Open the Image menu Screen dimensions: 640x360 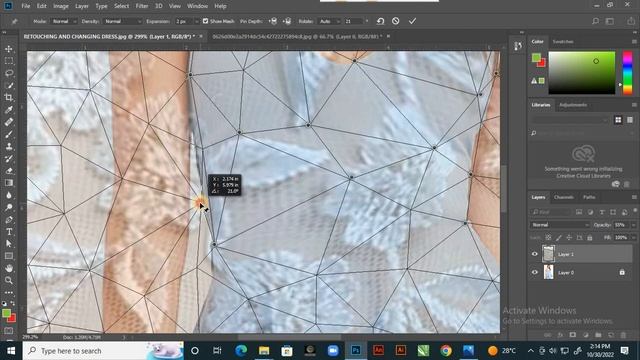61,6
